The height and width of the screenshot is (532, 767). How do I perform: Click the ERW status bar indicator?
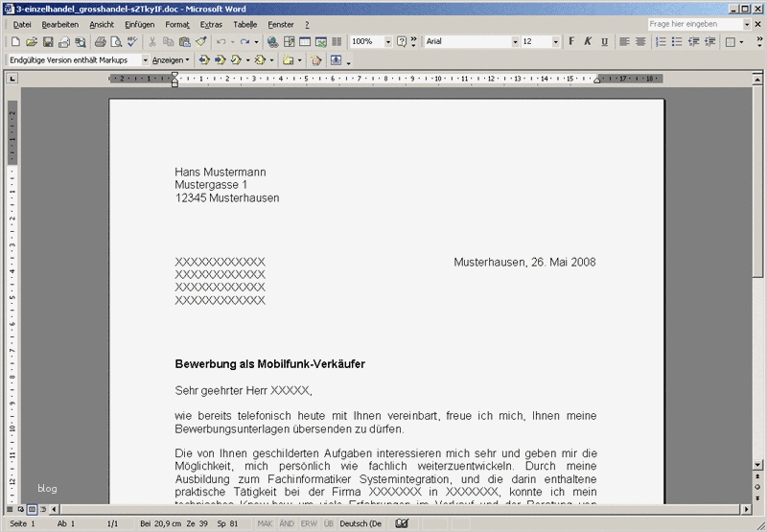(309, 523)
